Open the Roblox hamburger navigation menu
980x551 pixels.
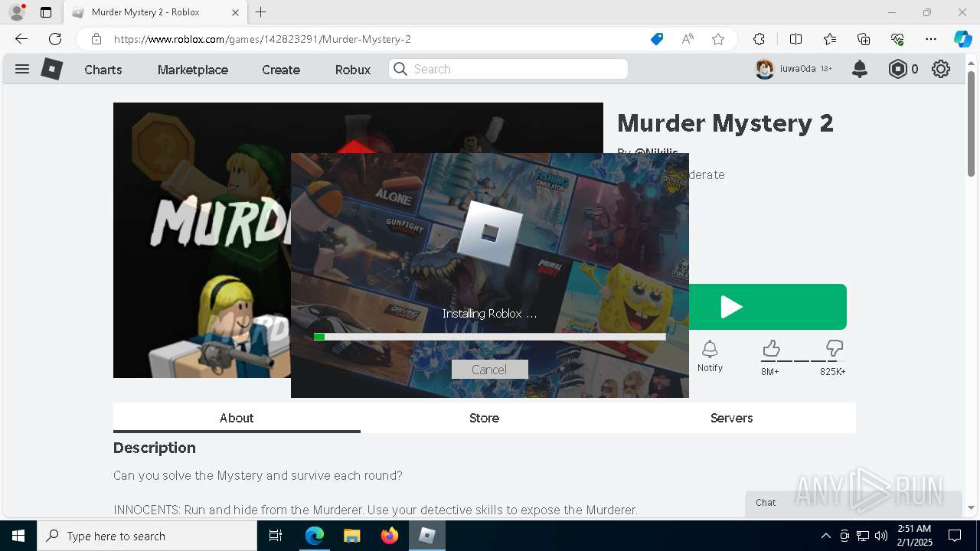(22, 69)
